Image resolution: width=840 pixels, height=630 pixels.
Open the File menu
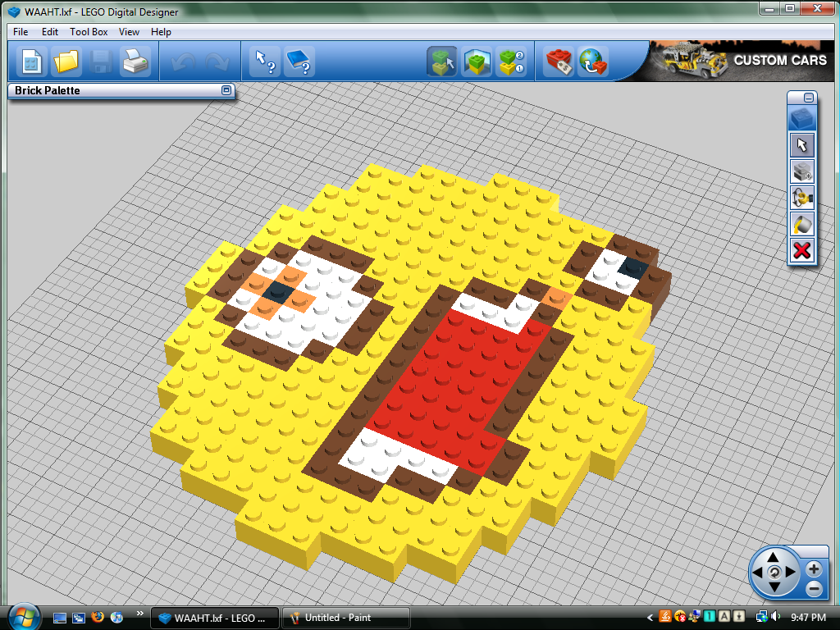pos(21,32)
